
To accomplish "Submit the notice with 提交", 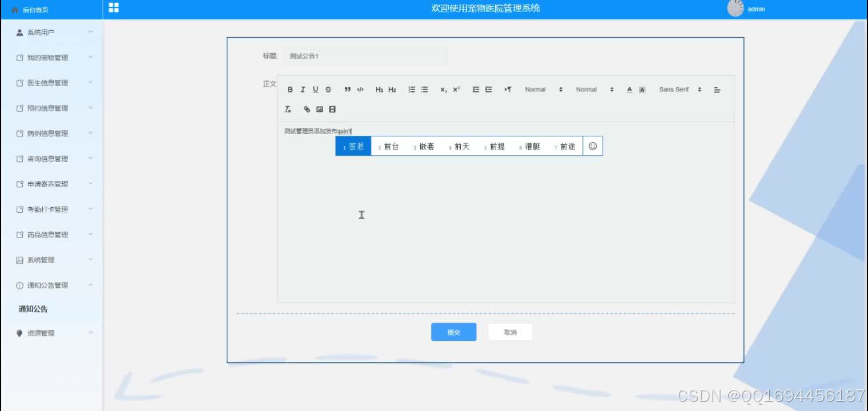I will pyautogui.click(x=453, y=332).
